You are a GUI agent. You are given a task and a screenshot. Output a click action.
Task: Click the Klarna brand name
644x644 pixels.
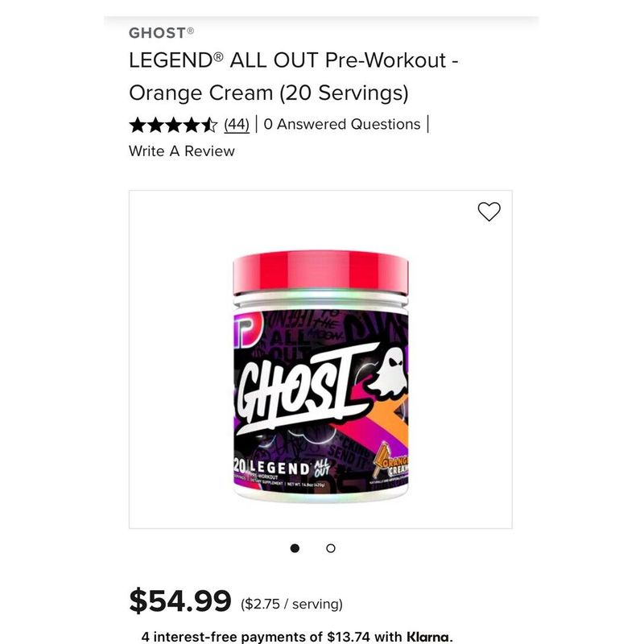pyautogui.click(x=430, y=637)
